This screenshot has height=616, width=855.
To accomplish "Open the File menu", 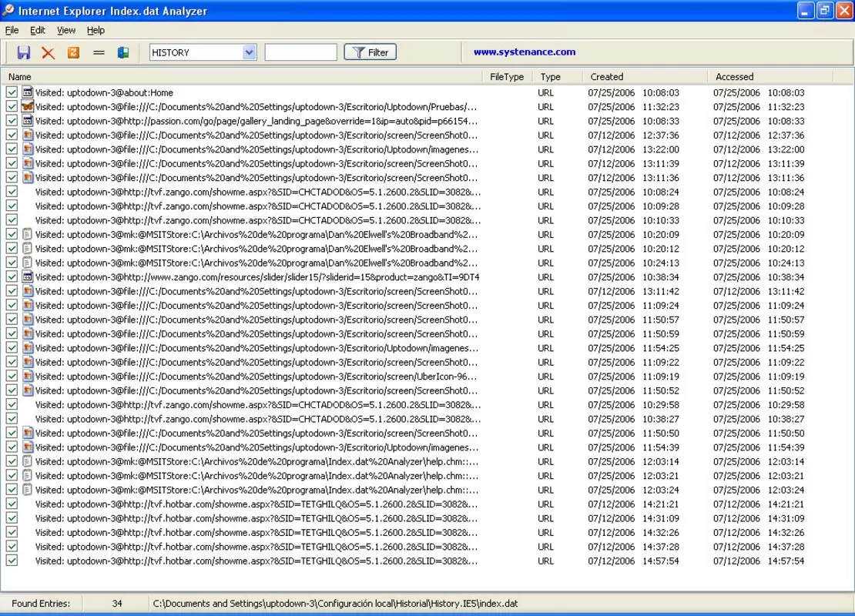I will [12, 30].
